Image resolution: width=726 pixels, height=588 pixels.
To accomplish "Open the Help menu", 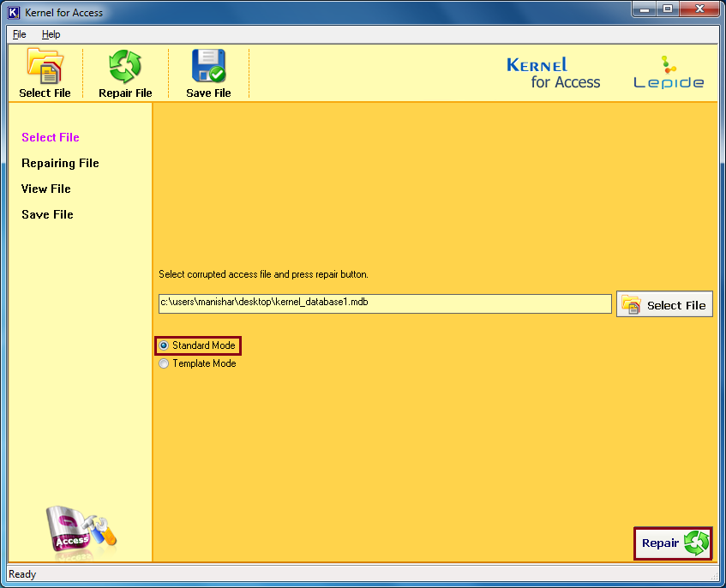I will [x=51, y=34].
